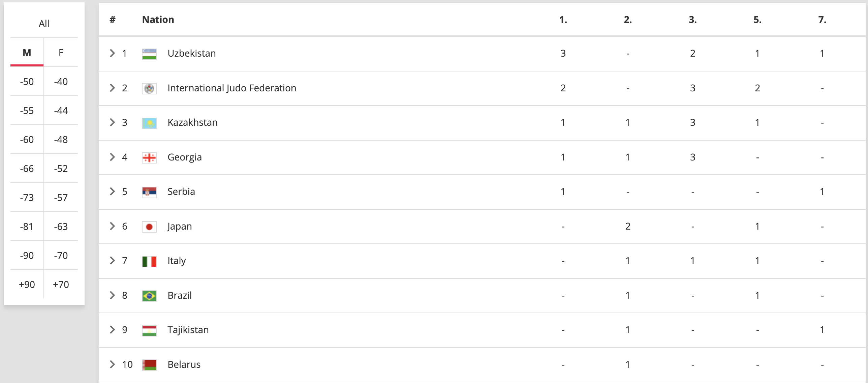Expand the Belarus row chevron
Viewport: 868px width, 383px height.
pos(112,364)
